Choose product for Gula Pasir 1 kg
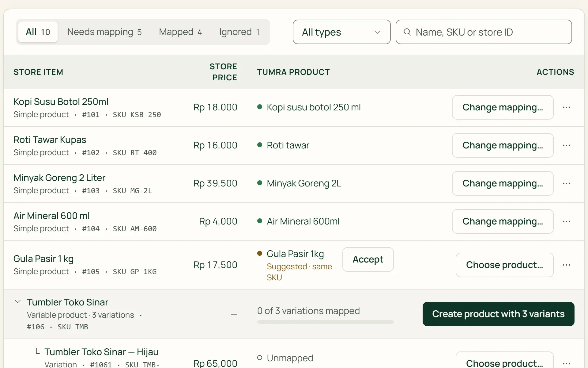The image size is (588, 368). coord(504,265)
